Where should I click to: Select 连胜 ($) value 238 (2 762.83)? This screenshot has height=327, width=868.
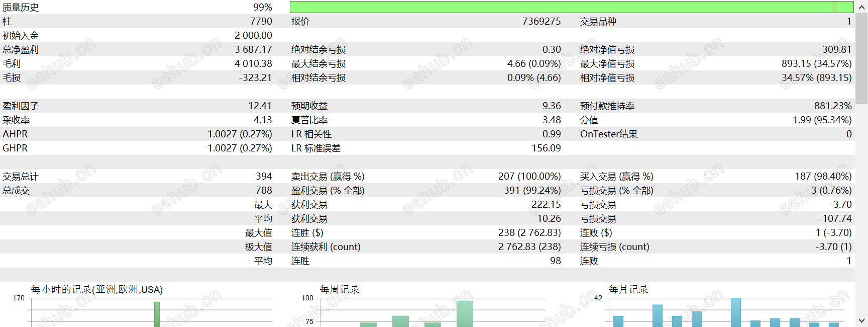pyautogui.click(x=529, y=232)
